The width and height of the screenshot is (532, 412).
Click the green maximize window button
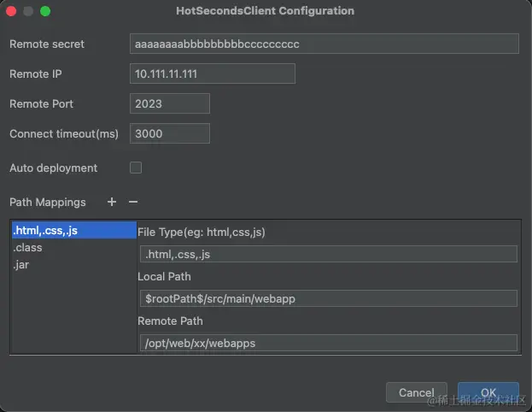click(45, 12)
